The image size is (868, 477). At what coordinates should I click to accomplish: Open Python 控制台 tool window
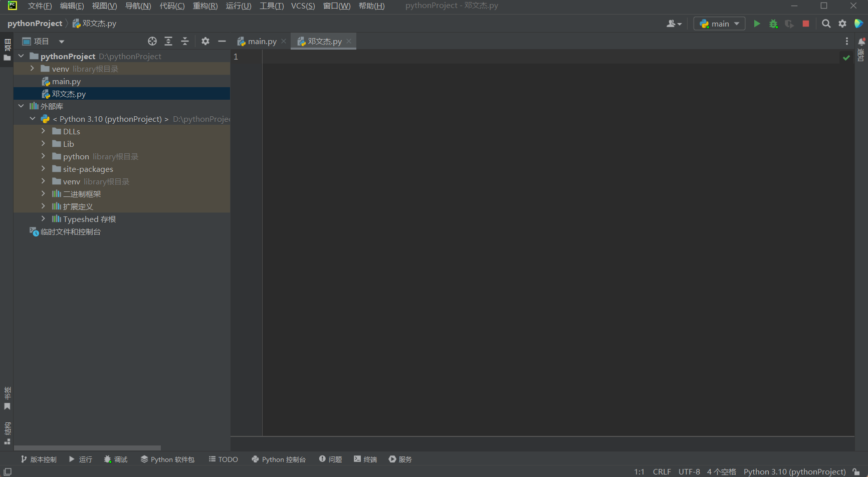pos(279,459)
